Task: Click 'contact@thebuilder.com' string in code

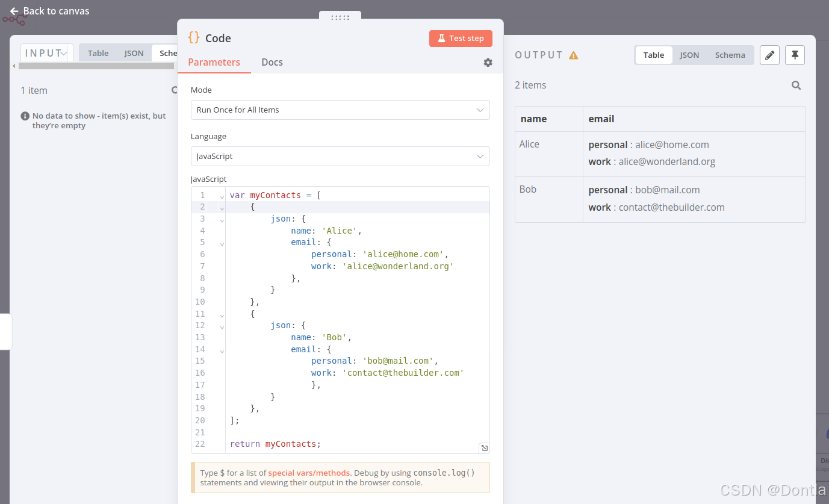Action: point(403,373)
